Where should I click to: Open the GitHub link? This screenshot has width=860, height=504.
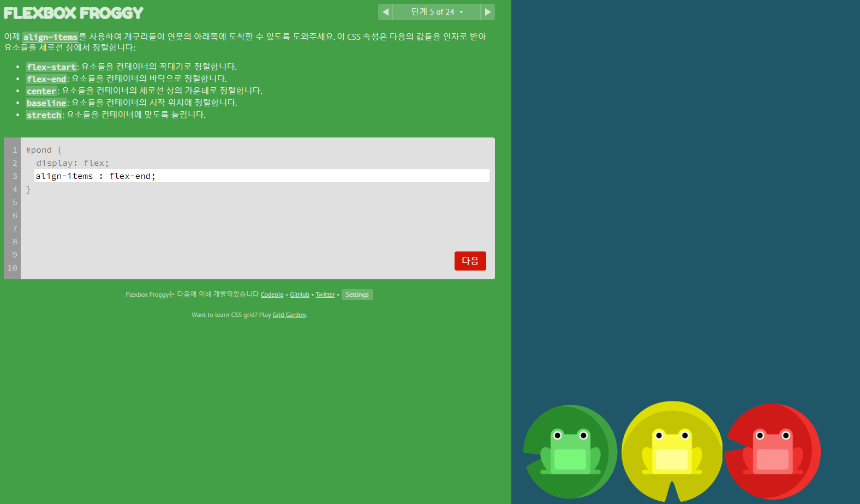[x=300, y=295]
